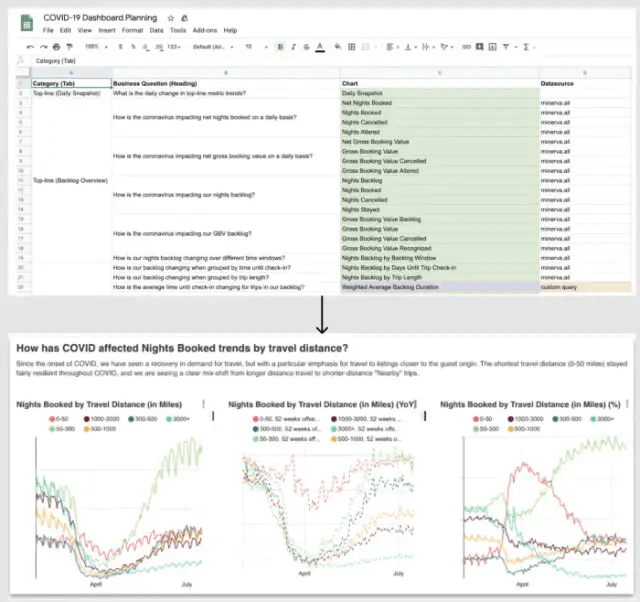This screenshot has height=602, width=640.
Task: Open the zoom percentage dropdown
Action: coord(94,46)
